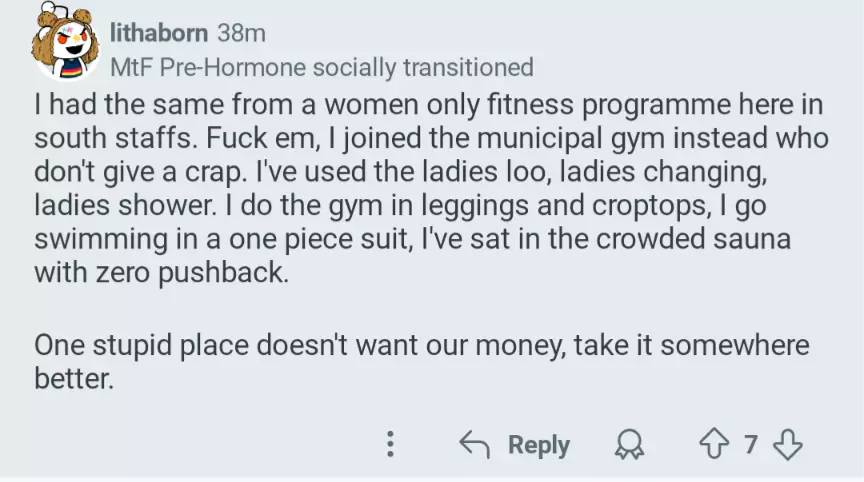Click the 38m comment timestamp
Viewport: 864px width, 482px height.
pos(241,32)
